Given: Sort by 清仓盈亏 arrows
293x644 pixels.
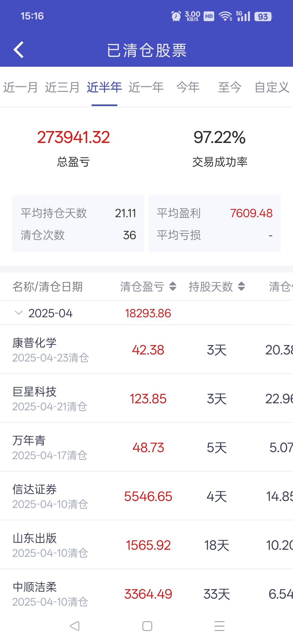Looking at the screenshot, I should (173, 286).
